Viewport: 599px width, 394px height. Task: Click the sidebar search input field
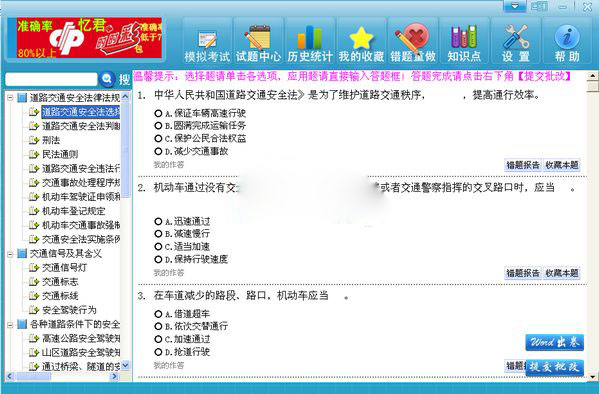coord(51,79)
